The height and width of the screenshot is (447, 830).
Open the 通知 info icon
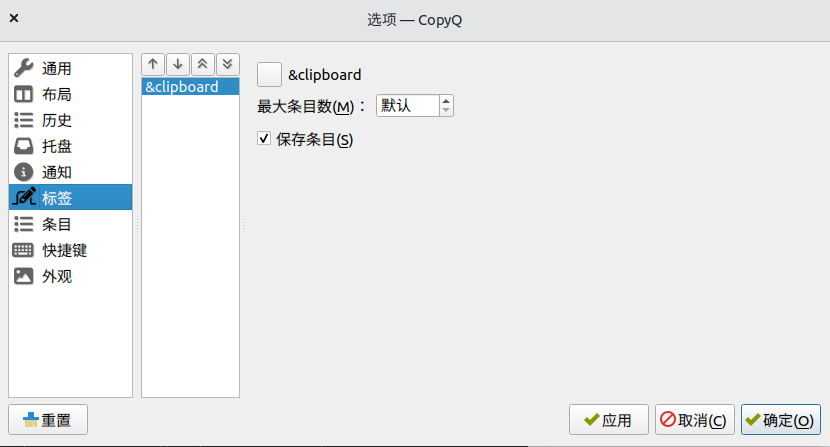coord(24,172)
